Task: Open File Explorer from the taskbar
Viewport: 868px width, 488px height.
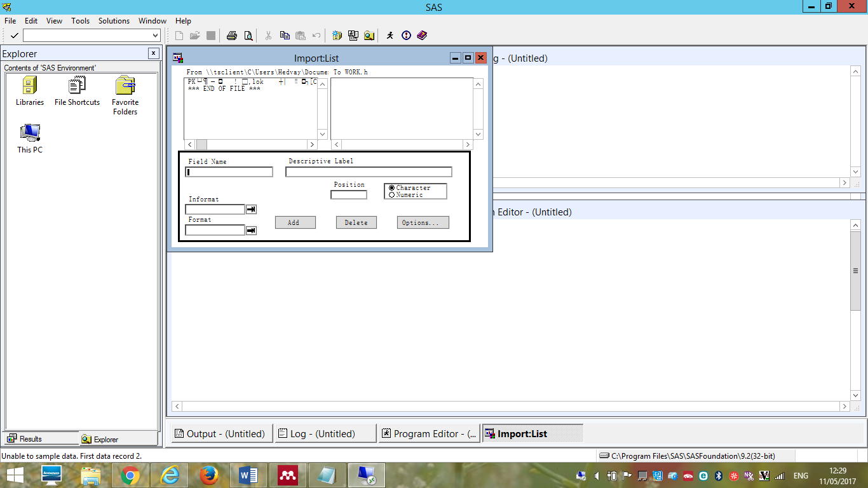Action: 91,475
